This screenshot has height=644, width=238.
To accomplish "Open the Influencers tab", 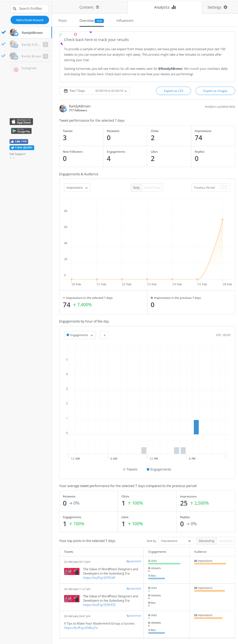I will pos(125,21).
